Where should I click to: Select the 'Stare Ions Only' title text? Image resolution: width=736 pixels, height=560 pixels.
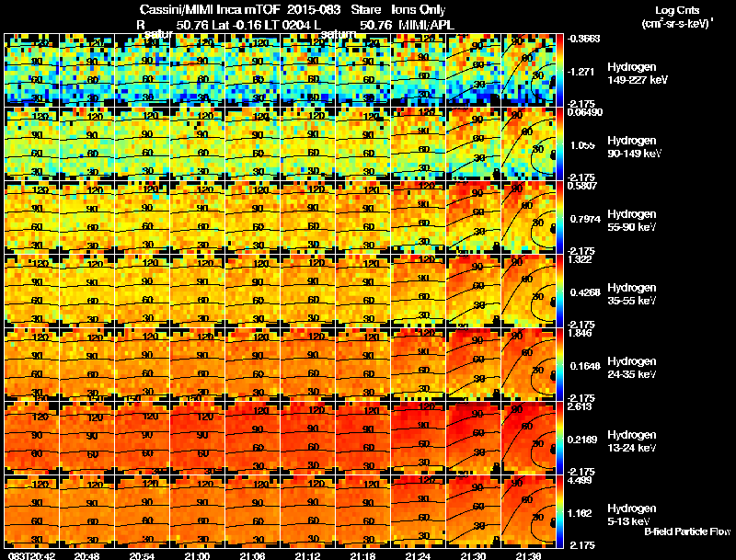(x=398, y=10)
